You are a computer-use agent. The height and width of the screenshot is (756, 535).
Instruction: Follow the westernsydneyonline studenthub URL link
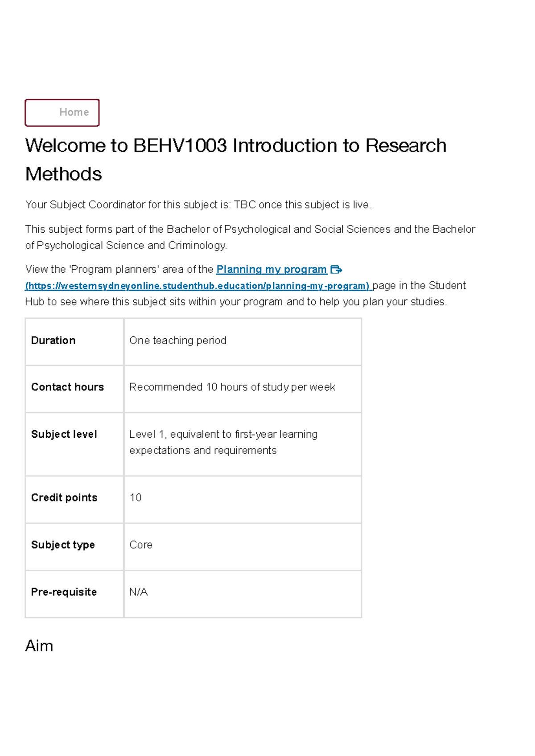(198, 286)
